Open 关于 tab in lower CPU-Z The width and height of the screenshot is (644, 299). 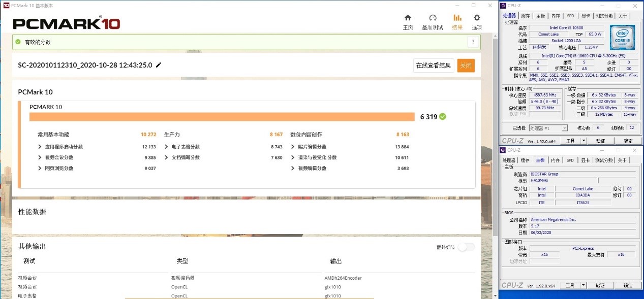(x=622, y=160)
